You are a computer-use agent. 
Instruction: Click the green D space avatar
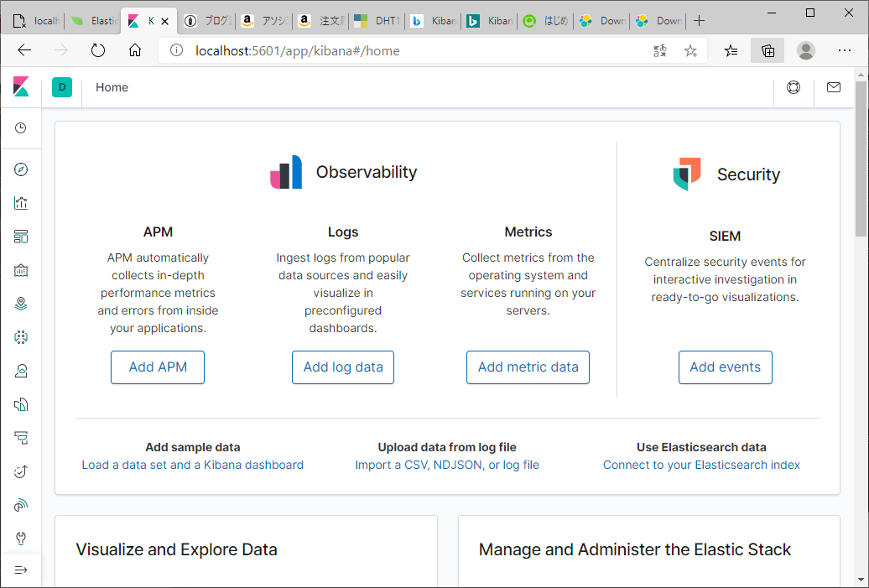coord(62,87)
